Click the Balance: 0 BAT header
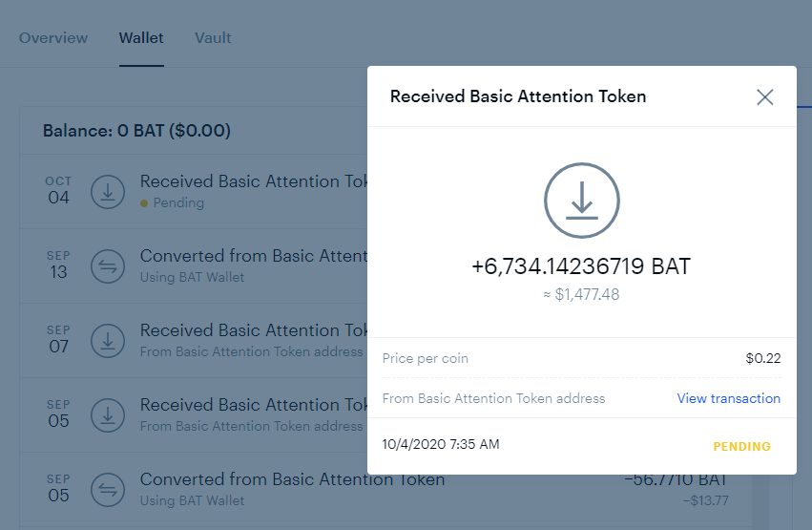Image resolution: width=812 pixels, height=530 pixels. coord(136,131)
